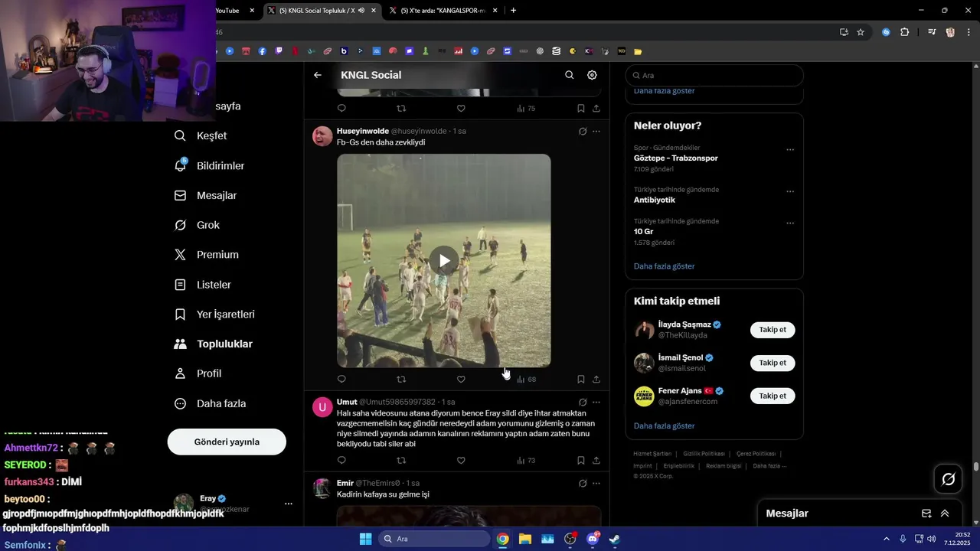Viewport: 980px width, 551px height.
Task: Follow Fener Ajans
Action: click(773, 396)
